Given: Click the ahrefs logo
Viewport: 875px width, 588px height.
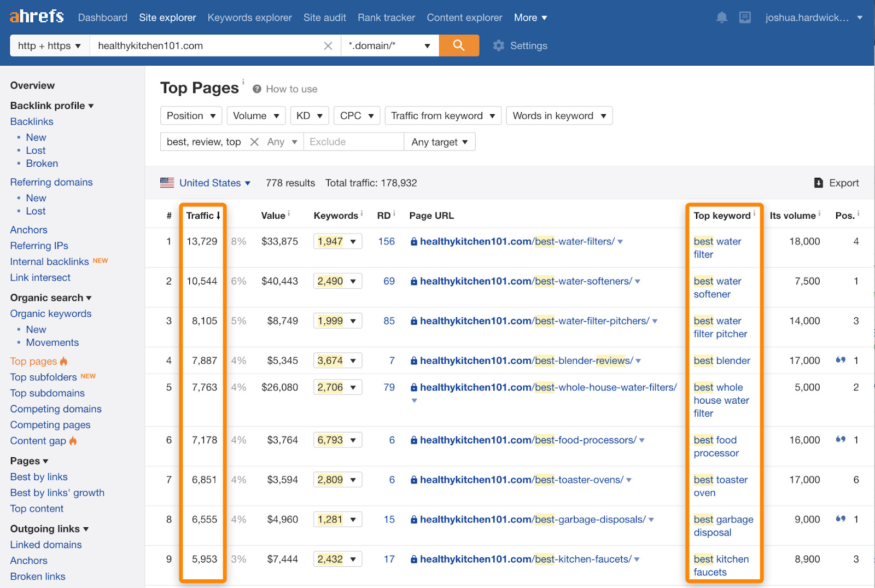Looking at the screenshot, I should (35, 16).
